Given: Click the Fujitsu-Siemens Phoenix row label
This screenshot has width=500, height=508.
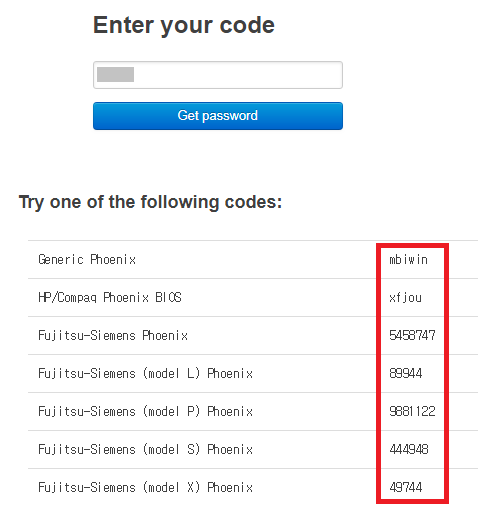Looking at the screenshot, I should click(x=113, y=335).
